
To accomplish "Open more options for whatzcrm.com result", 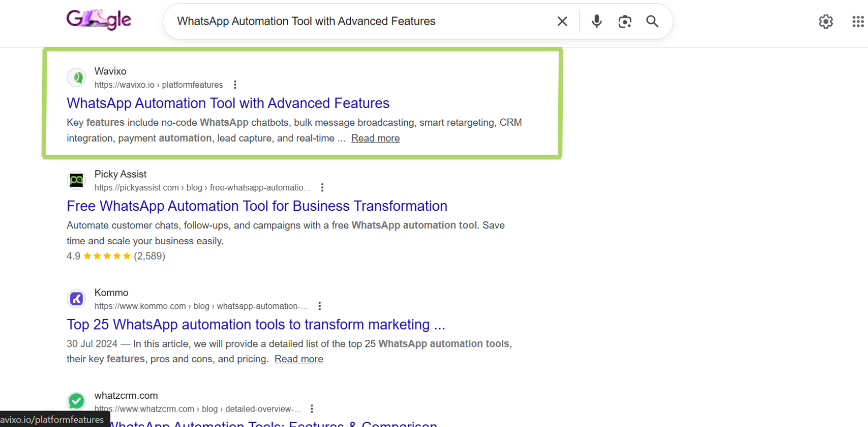I will point(312,409).
